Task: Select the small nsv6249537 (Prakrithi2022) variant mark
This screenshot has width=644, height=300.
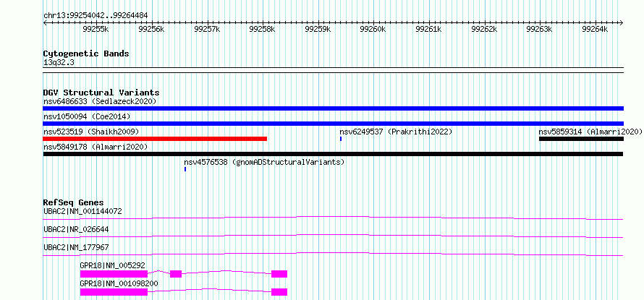Action: pyautogui.click(x=341, y=139)
